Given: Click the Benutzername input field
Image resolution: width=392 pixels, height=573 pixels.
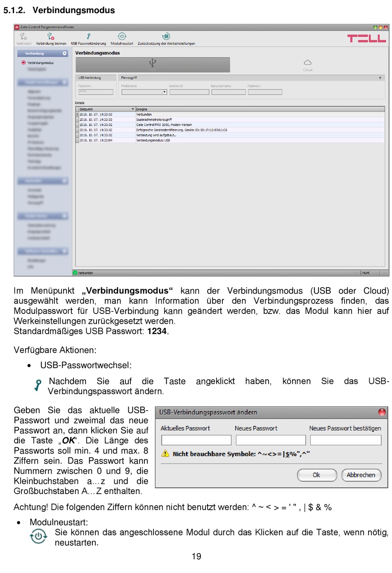Looking at the screenshot, I should [x=229, y=92].
